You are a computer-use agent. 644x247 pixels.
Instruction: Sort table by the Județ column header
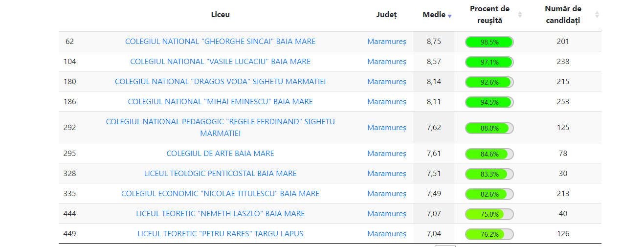tap(386, 15)
